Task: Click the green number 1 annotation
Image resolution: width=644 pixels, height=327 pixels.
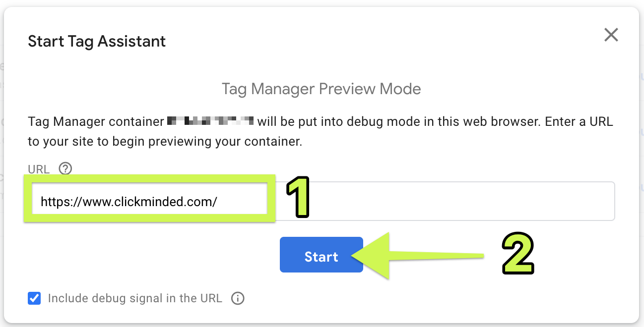Action: point(296,198)
